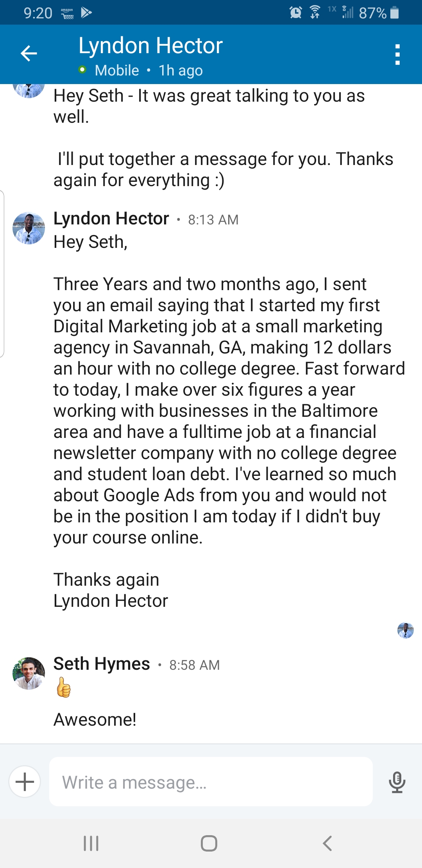Tap the Play Store notification icon
422x868 pixels.
86,13
